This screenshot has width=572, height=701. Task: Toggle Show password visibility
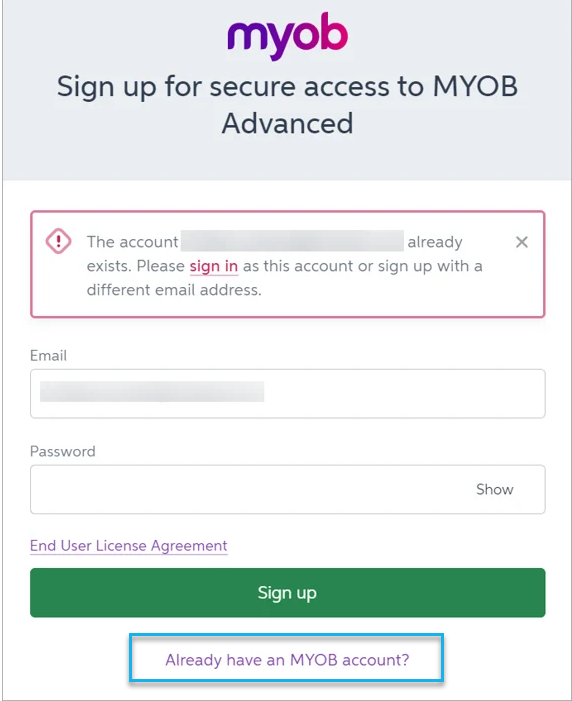click(x=495, y=489)
